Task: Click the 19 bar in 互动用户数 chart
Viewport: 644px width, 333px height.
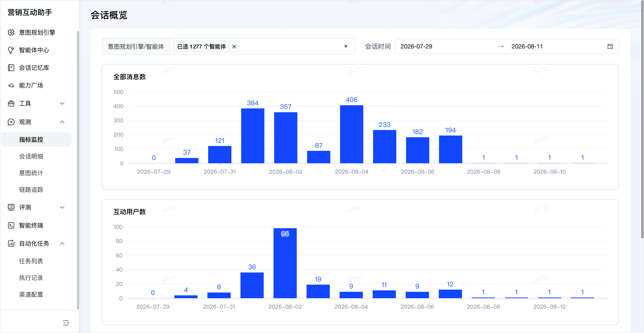Action: (318, 291)
